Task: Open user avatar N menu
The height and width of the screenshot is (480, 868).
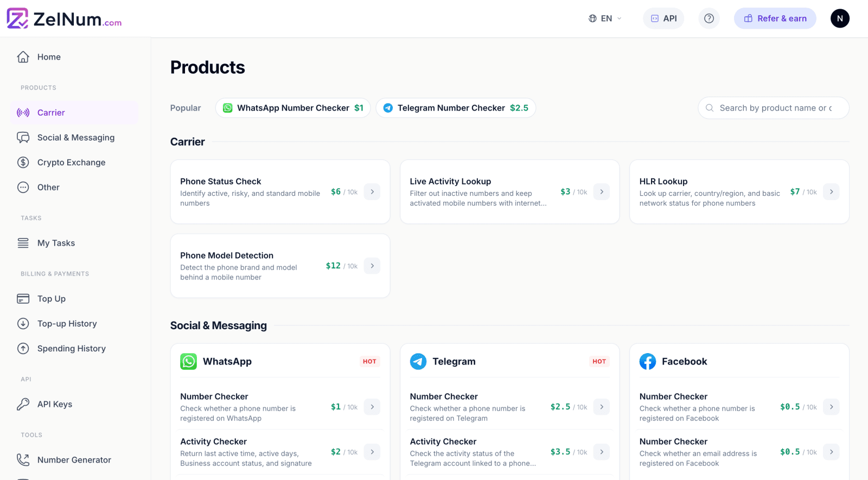Action: [x=840, y=18]
